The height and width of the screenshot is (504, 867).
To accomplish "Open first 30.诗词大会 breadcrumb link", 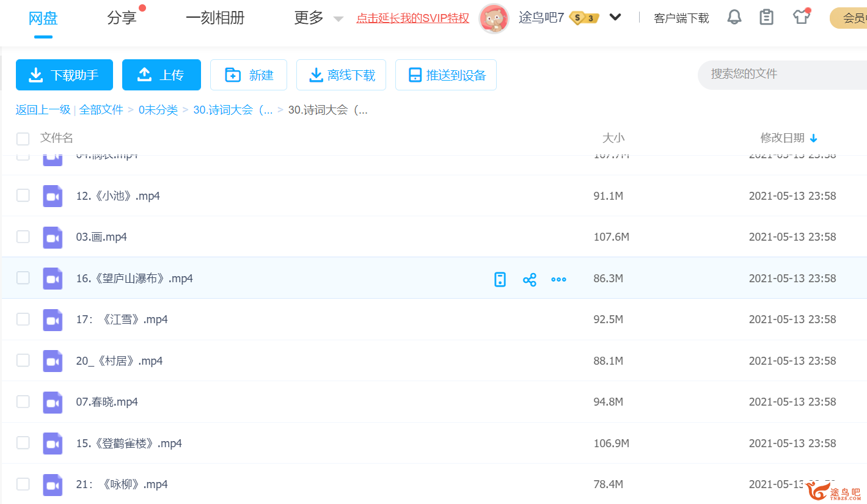I will [233, 110].
